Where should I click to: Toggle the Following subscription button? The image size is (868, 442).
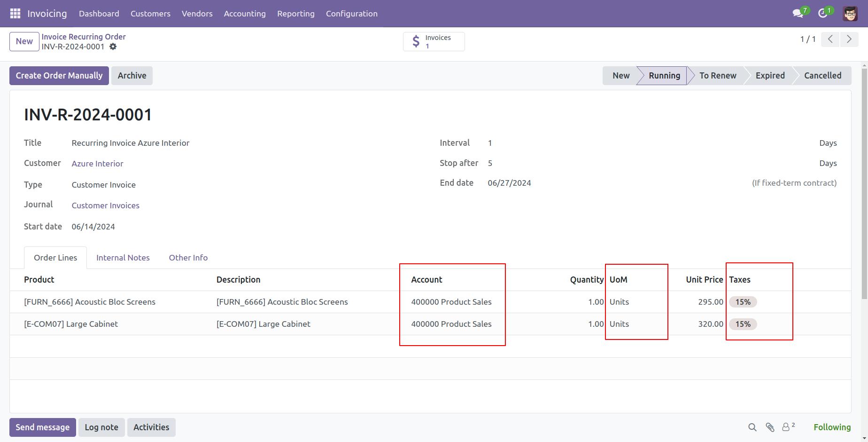tap(832, 427)
